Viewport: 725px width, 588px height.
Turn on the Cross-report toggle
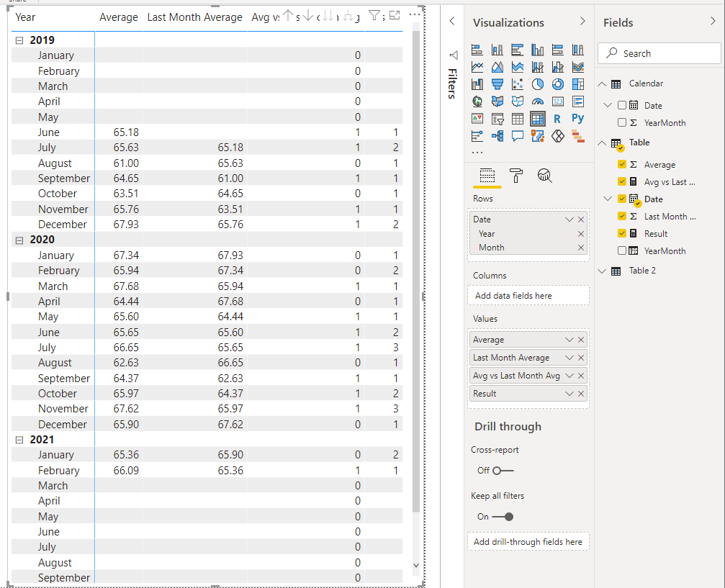[503, 471]
